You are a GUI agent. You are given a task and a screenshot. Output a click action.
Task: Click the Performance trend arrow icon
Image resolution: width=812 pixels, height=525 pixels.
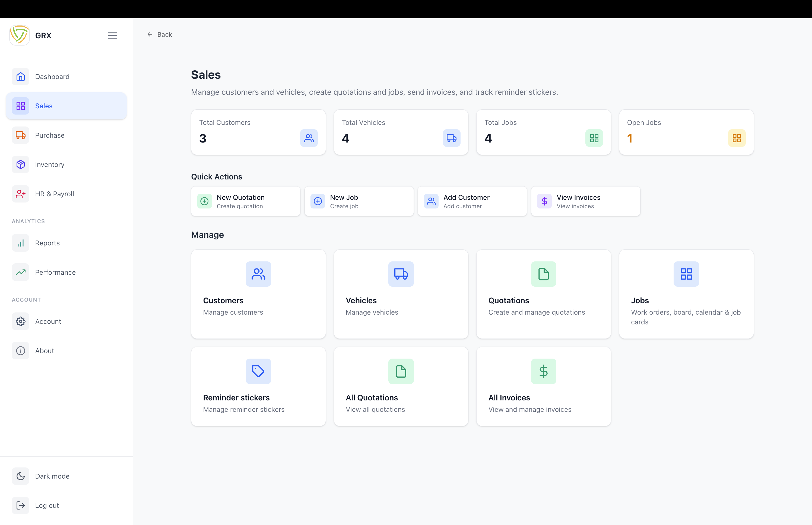point(20,272)
